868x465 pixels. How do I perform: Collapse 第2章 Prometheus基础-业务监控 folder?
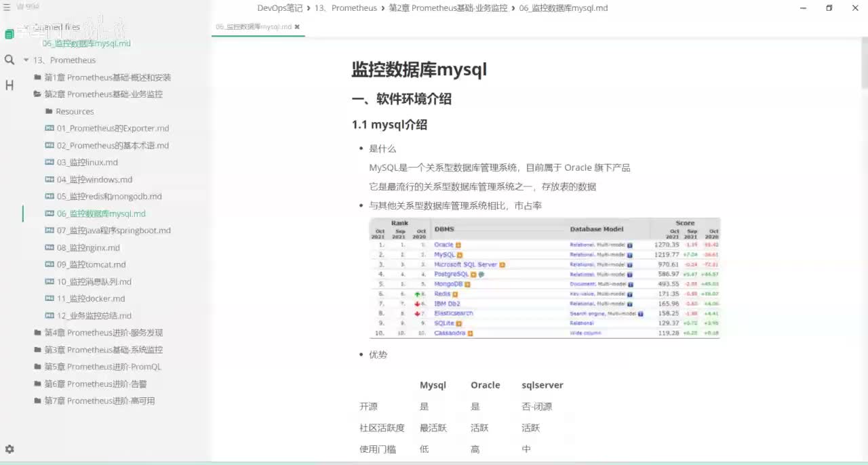point(104,94)
